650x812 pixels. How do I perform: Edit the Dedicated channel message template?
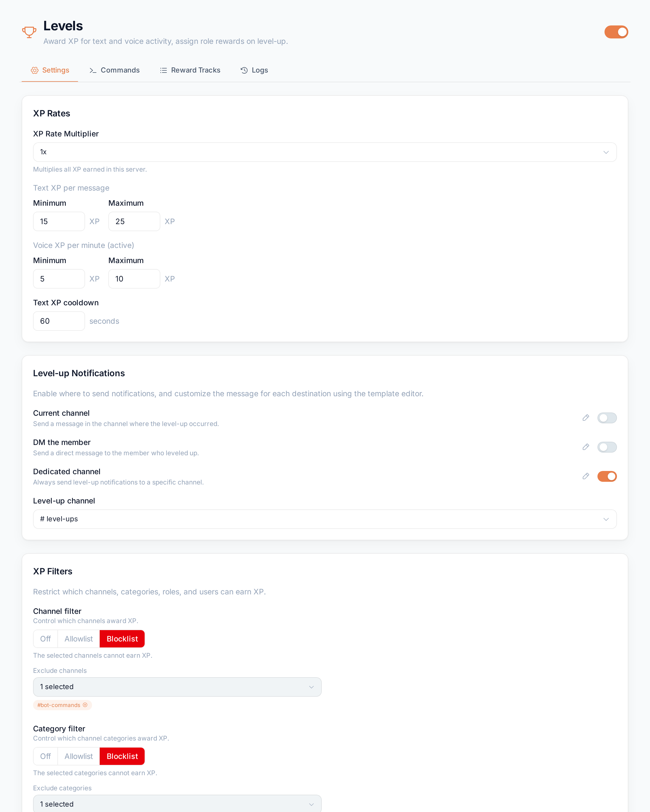(586, 476)
